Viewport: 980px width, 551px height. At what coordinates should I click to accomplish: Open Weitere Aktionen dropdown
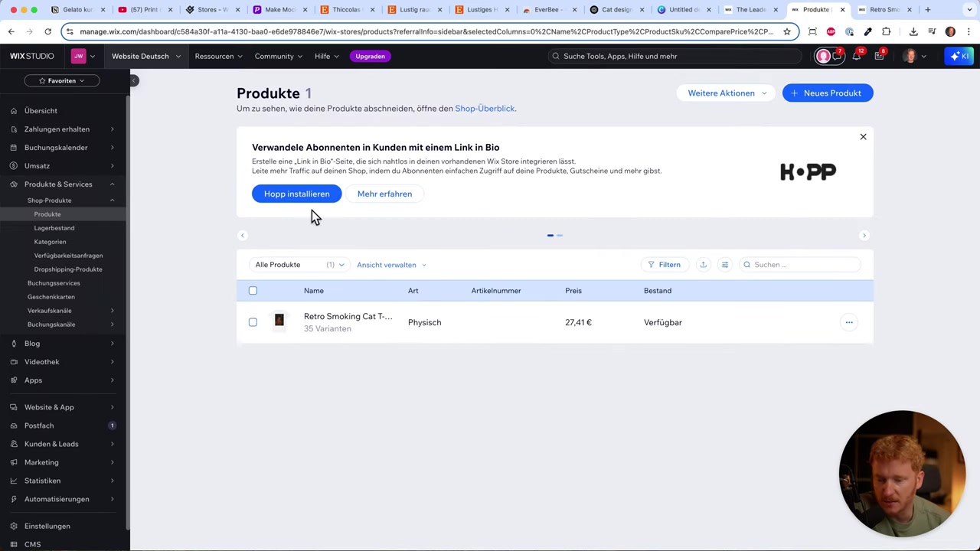727,93
